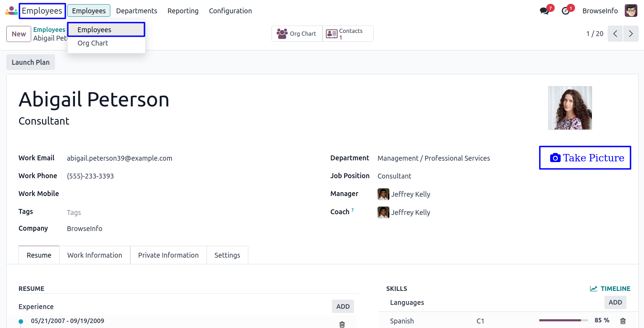Go to the next employee record arrow

click(x=631, y=34)
